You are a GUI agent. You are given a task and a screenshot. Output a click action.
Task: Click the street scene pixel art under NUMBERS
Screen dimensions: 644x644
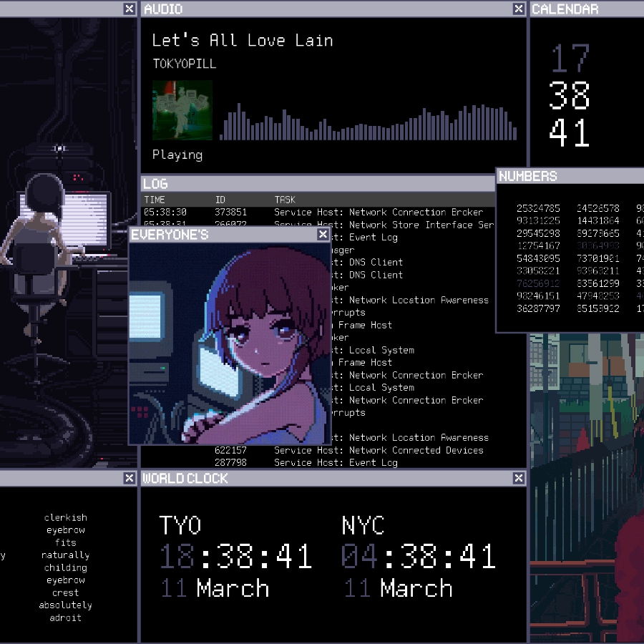click(x=587, y=488)
